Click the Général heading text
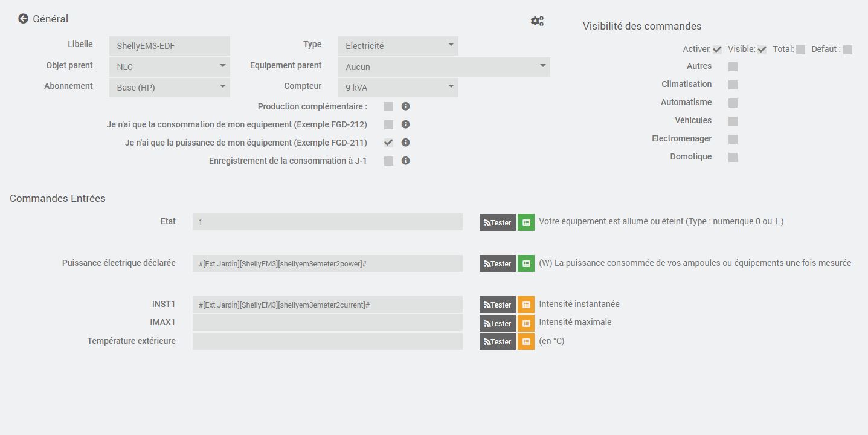Image resolution: width=868 pixels, height=435 pixels. tap(50, 19)
